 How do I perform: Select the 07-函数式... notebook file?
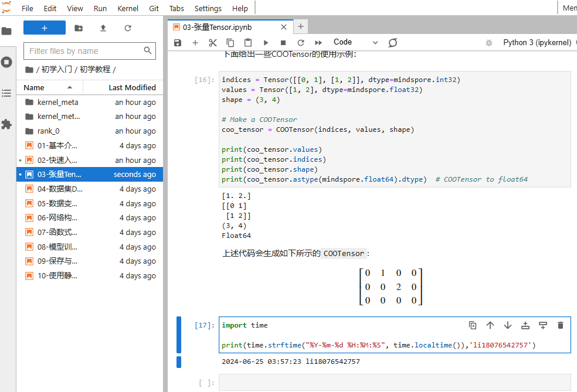(90, 233)
